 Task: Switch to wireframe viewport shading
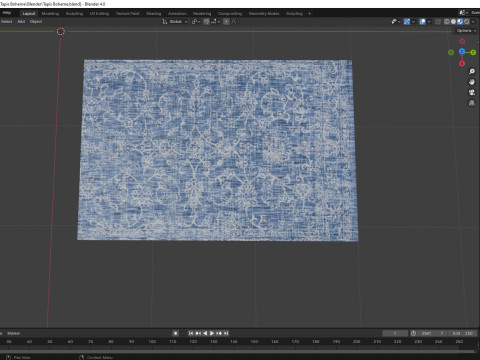(x=447, y=22)
